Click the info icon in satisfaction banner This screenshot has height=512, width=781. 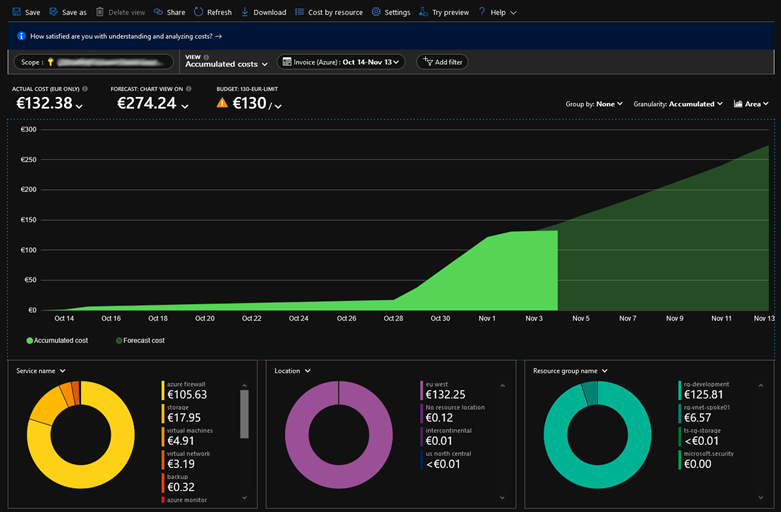(21, 36)
